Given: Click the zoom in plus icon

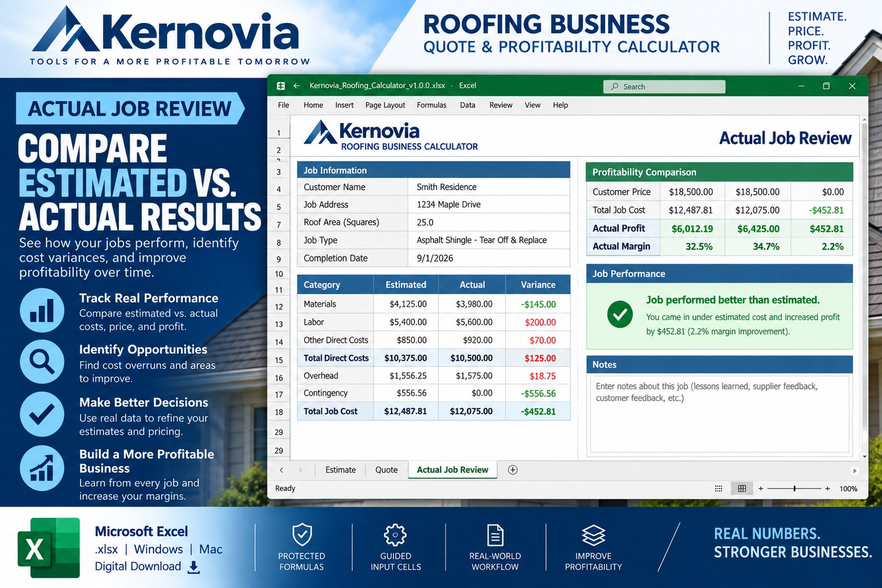Looking at the screenshot, I should coord(827,489).
